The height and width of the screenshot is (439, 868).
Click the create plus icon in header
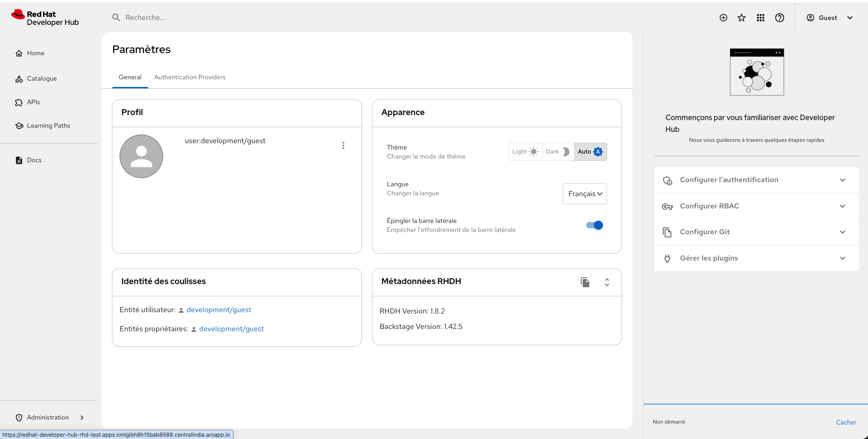point(723,18)
